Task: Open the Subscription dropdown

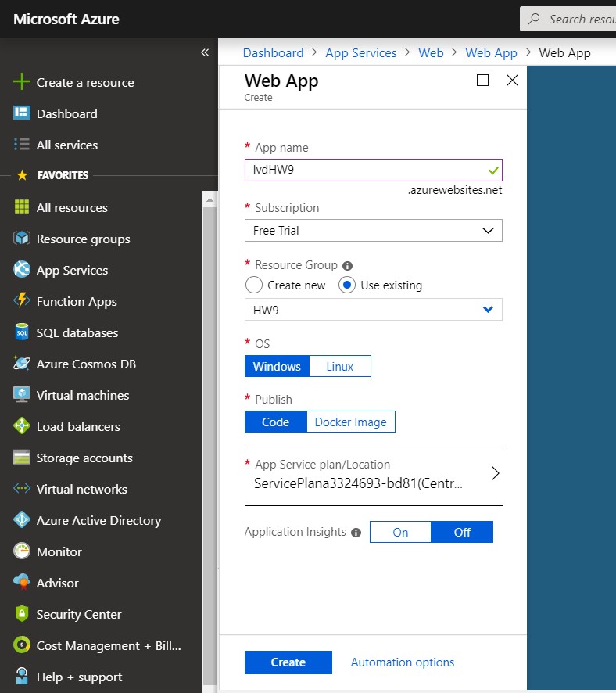Action: tap(373, 231)
